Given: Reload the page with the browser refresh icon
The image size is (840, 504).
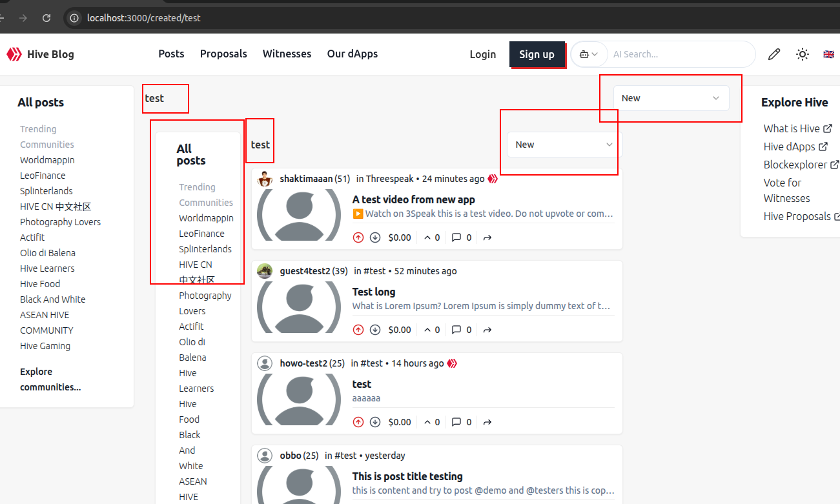Looking at the screenshot, I should tap(46, 18).
